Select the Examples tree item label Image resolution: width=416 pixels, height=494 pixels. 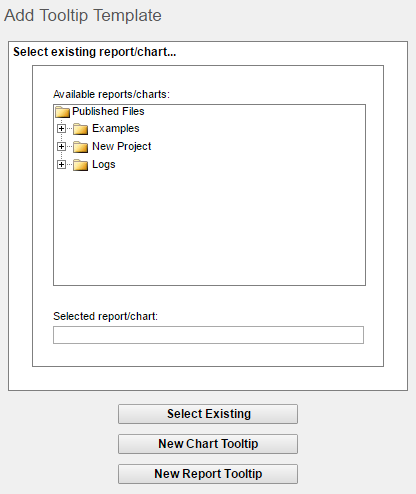pos(116,128)
